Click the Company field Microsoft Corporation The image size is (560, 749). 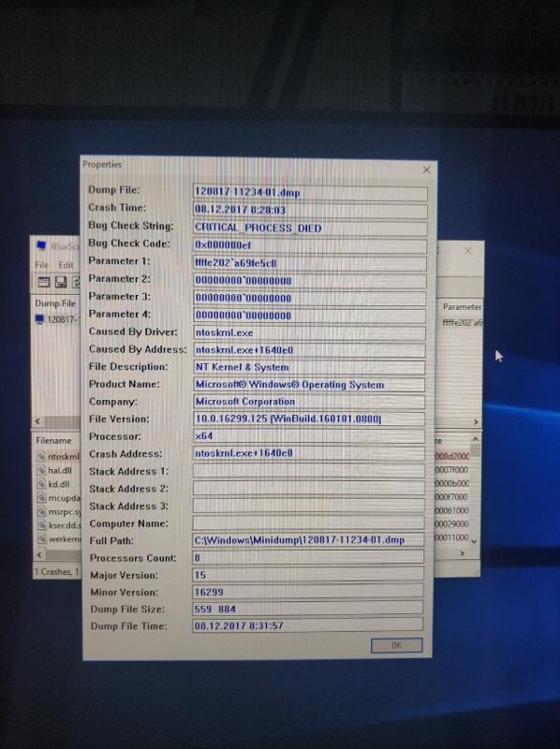coord(309,402)
